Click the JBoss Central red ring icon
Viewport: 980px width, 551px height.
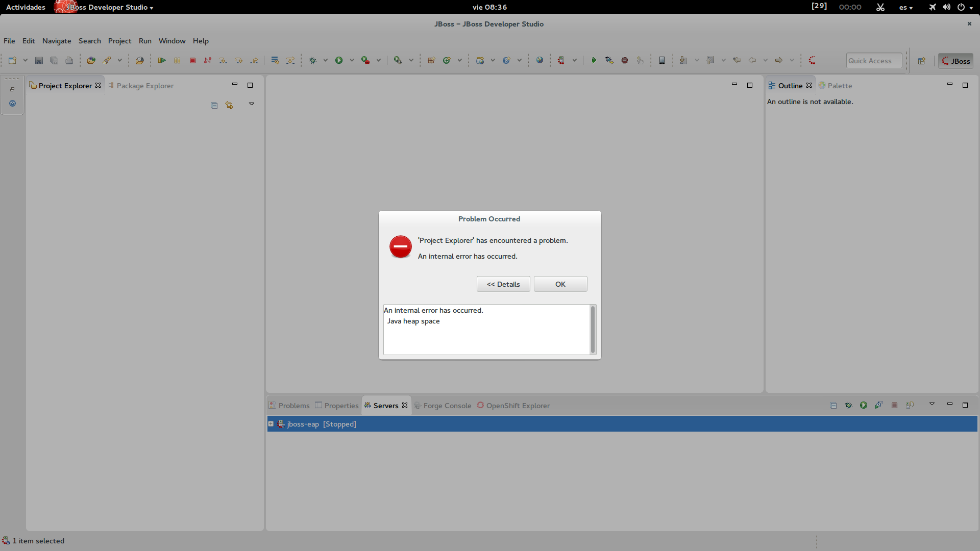click(x=812, y=60)
